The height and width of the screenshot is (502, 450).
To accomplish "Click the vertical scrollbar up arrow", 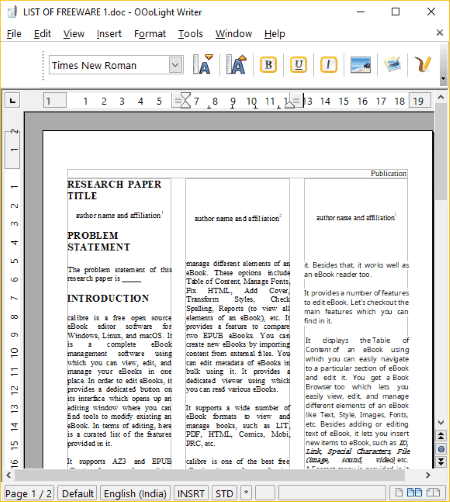I will click(x=441, y=97).
